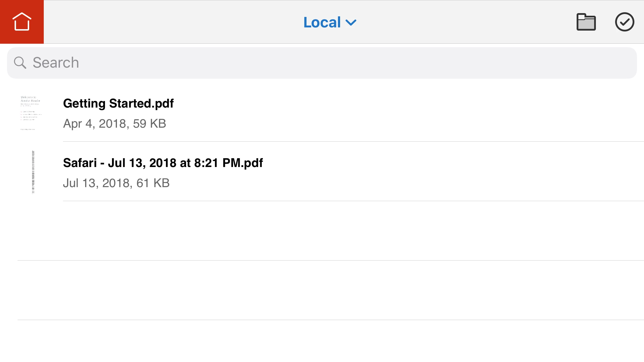
Task: Open Getting Started.pdf thumbnail preview
Action: (31, 113)
